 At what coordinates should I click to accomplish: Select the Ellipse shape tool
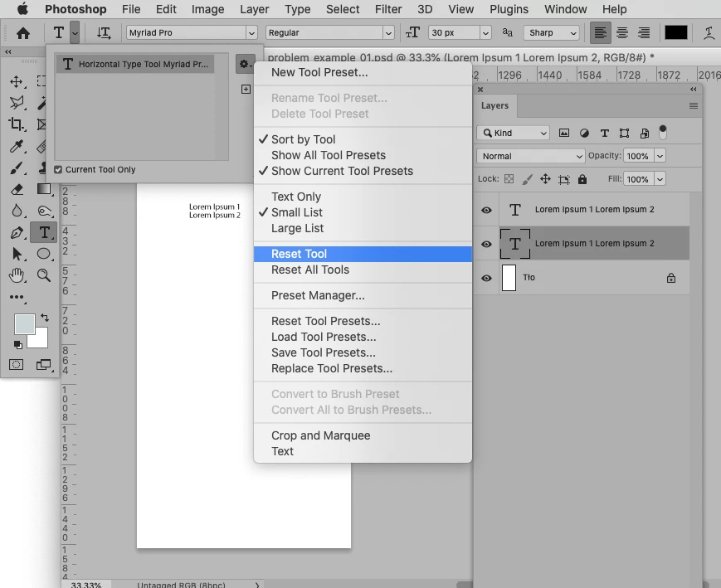tap(44, 254)
